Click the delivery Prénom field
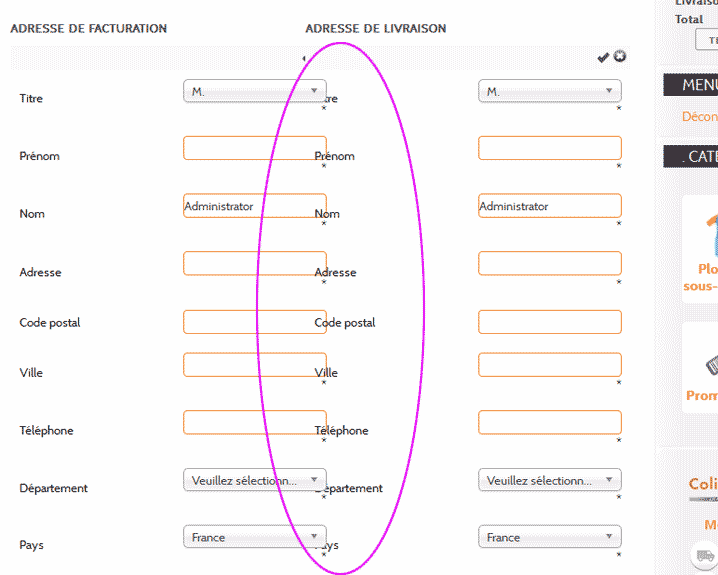Image resolution: width=718 pixels, height=575 pixels. (549, 148)
